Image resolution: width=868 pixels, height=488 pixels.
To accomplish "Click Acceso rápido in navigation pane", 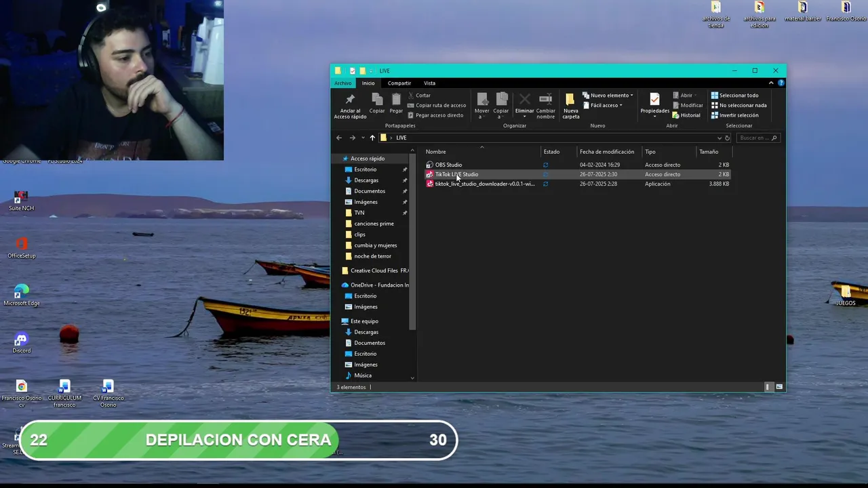I will (x=367, y=159).
